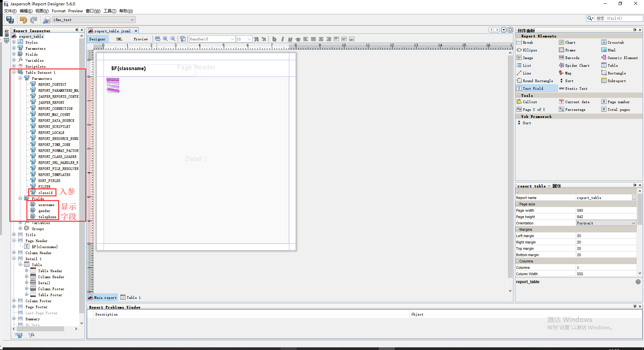
Task: Open the Format menu
Action: coord(58,11)
